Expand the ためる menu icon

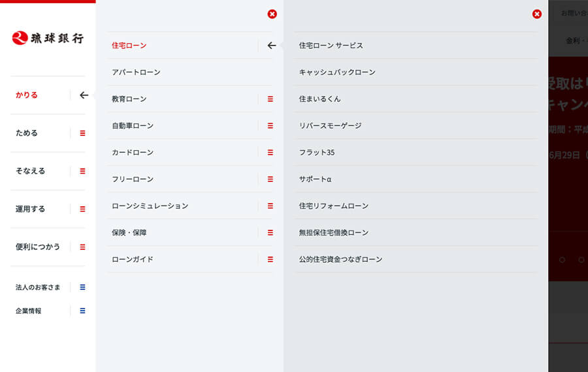click(82, 133)
